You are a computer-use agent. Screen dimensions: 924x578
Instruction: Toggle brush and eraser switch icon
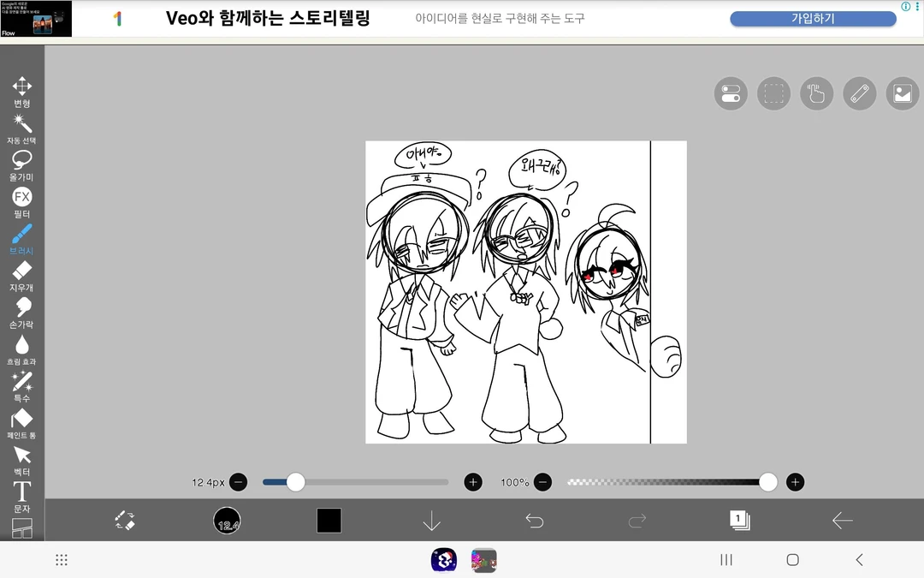[125, 521]
